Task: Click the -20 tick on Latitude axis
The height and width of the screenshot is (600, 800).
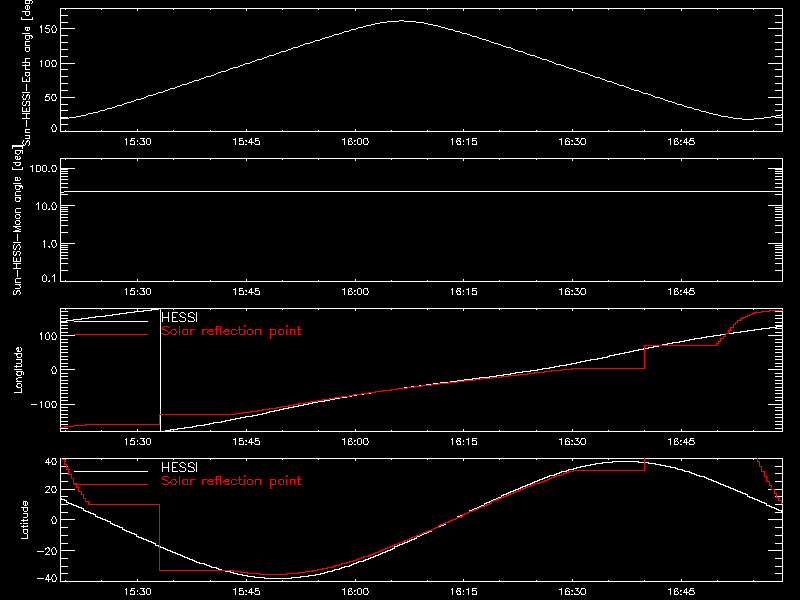Action: (47, 551)
